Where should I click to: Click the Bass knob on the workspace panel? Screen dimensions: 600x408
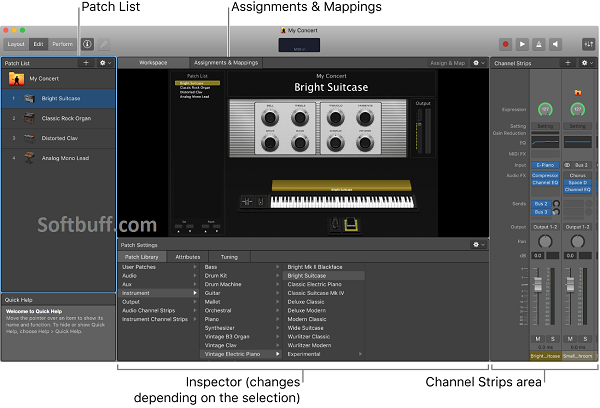[300, 143]
